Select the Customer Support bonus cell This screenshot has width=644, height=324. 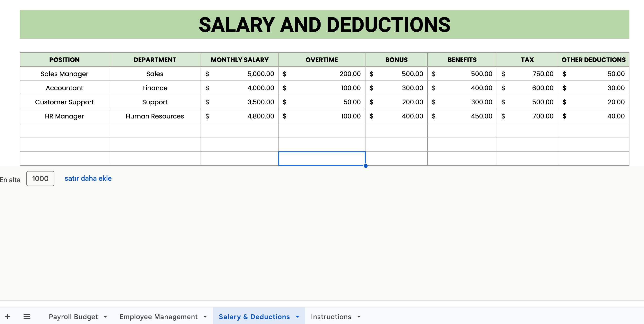(x=396, y=102)
